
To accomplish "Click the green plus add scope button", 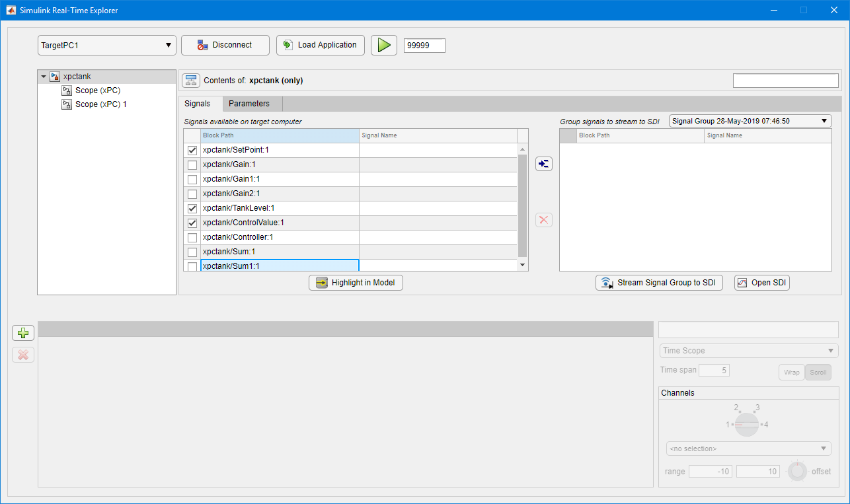I will point(23,333).
